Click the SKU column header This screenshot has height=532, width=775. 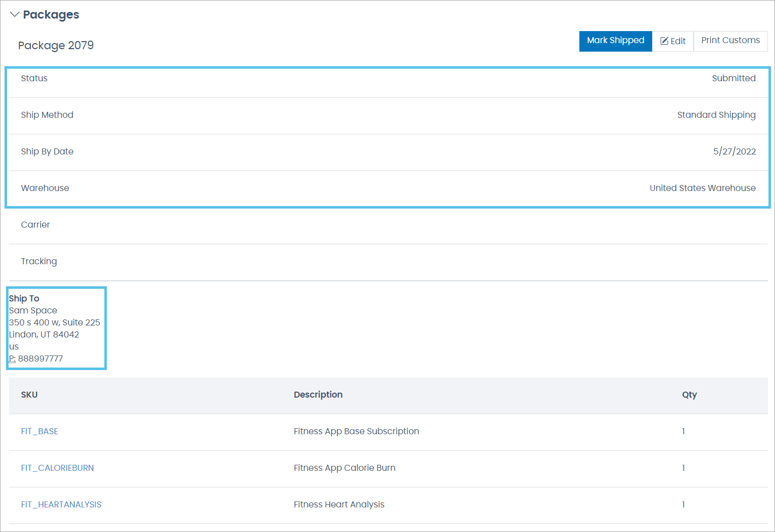(x=29, y=395)
